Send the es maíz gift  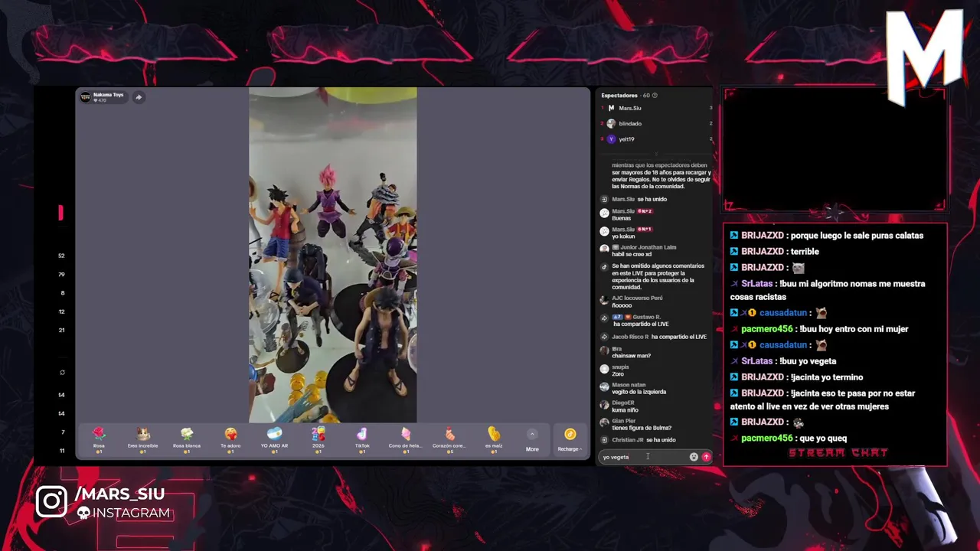(493, 440)
